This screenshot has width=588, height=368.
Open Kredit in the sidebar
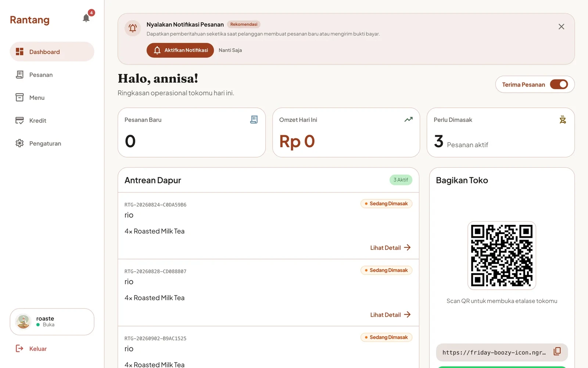point(52,120)
